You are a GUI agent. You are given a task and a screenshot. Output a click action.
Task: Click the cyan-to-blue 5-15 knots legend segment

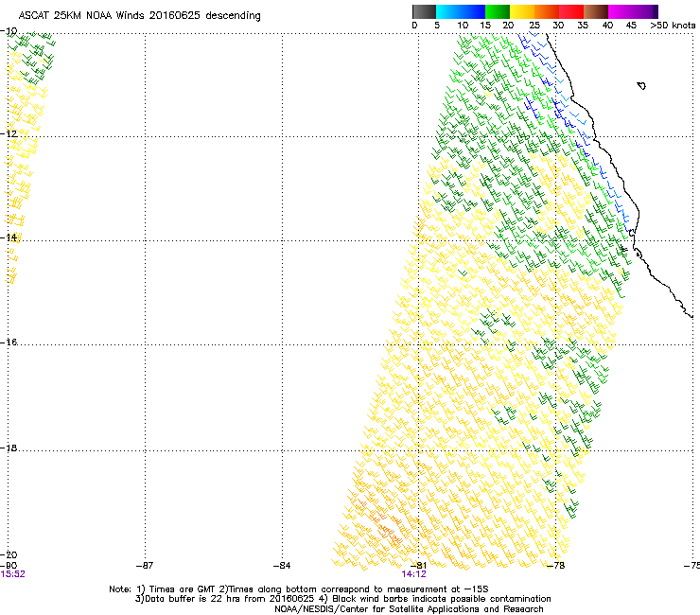pos(461,11)
